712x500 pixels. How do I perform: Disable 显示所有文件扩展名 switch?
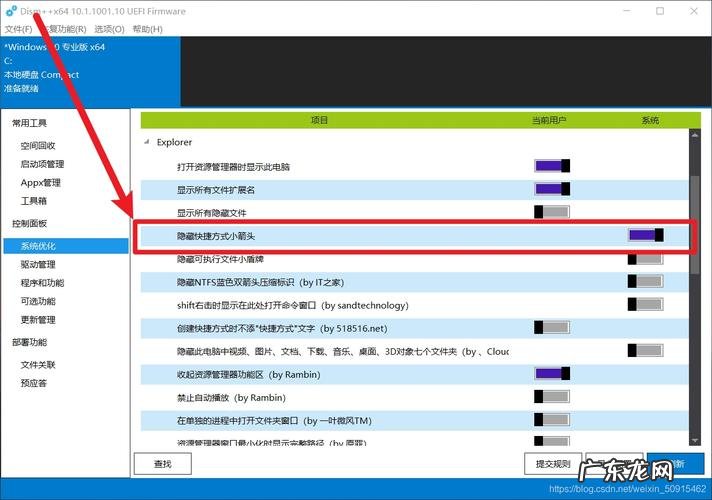point(551,189)
